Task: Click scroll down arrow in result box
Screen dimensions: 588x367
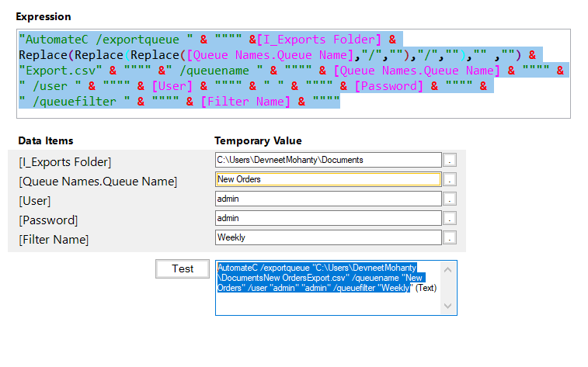Action: [448, 306]
